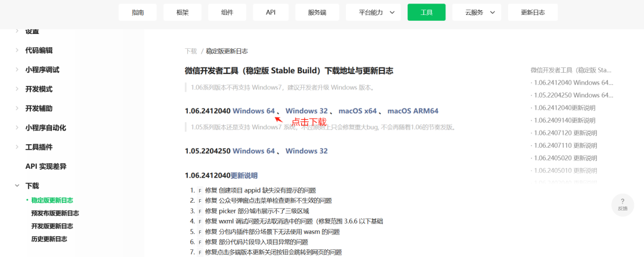
Task: Open the top 更新日志 tab
Action: coord(532,13)
